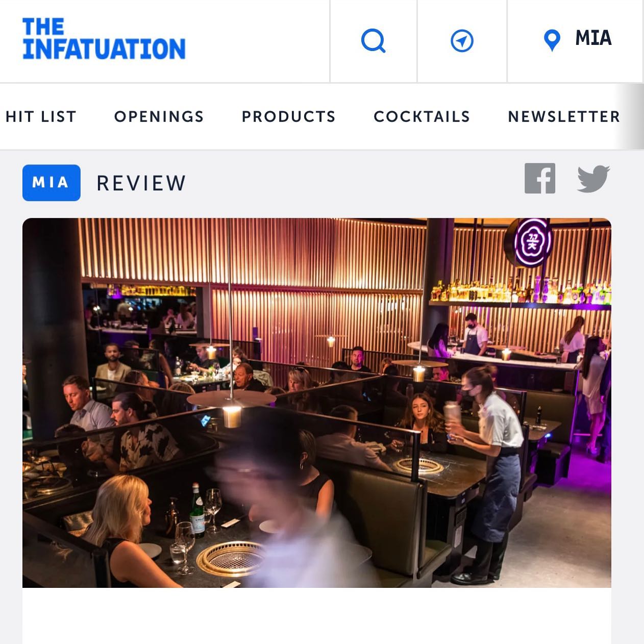Open the search magnifier icon
This screenshot has width=644, height=644.
point(374,41)
